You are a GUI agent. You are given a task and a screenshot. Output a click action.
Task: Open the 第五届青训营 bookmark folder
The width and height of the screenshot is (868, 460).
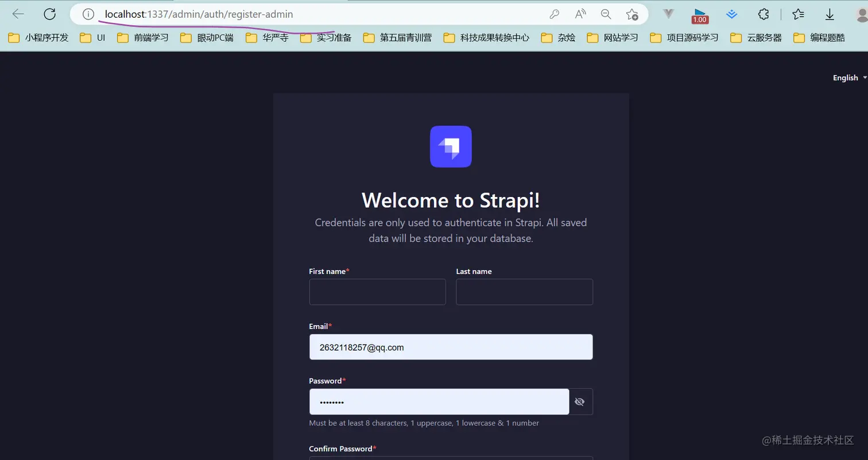(397, 38)
